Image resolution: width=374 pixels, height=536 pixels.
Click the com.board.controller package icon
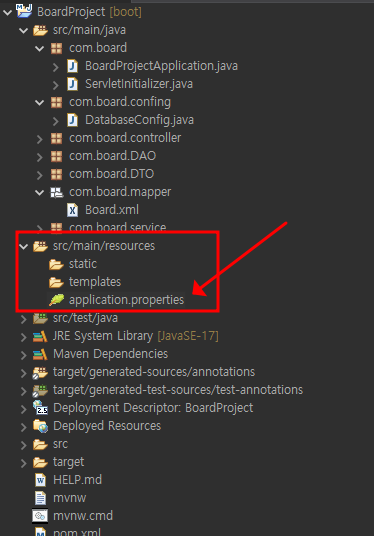coord(56,138)
